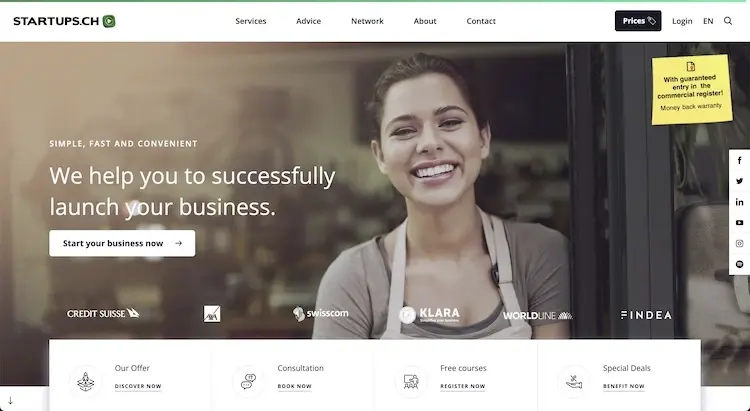Open the Instagram social icon

pos(739,244)
